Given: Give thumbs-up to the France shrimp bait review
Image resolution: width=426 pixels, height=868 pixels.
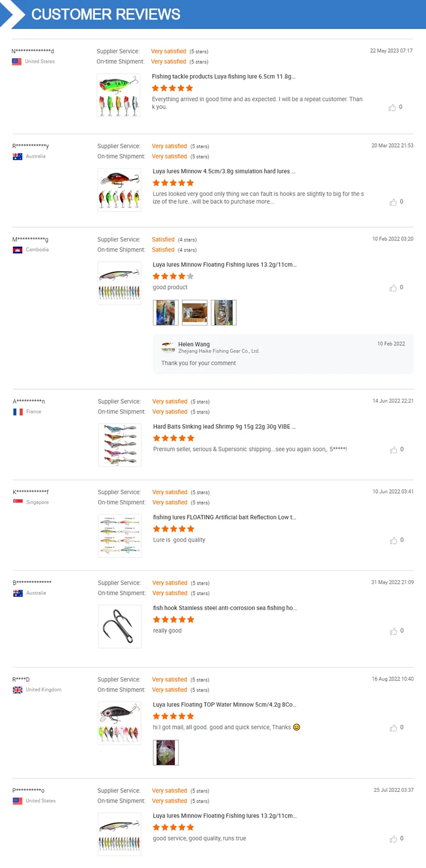Looking at the screenshot, I should click(393, 450).
